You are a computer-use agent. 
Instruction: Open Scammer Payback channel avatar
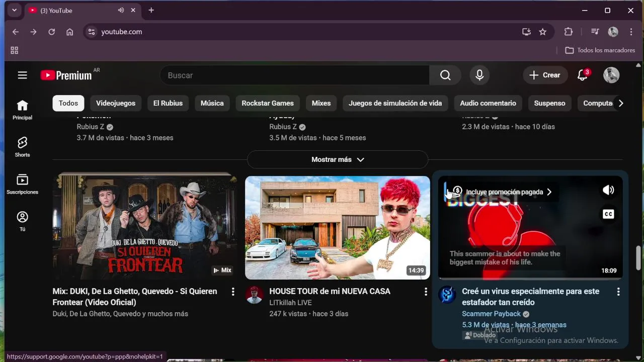tap(447, 295)
